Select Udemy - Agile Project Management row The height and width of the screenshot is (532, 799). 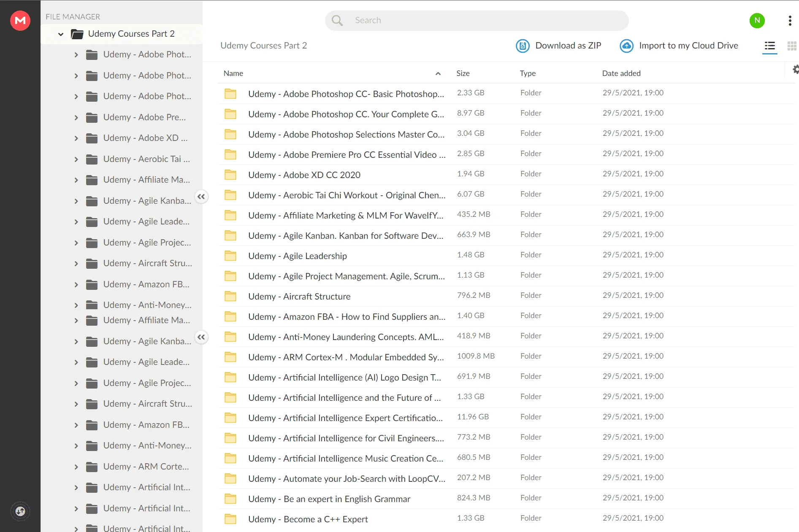click(506, 275)
